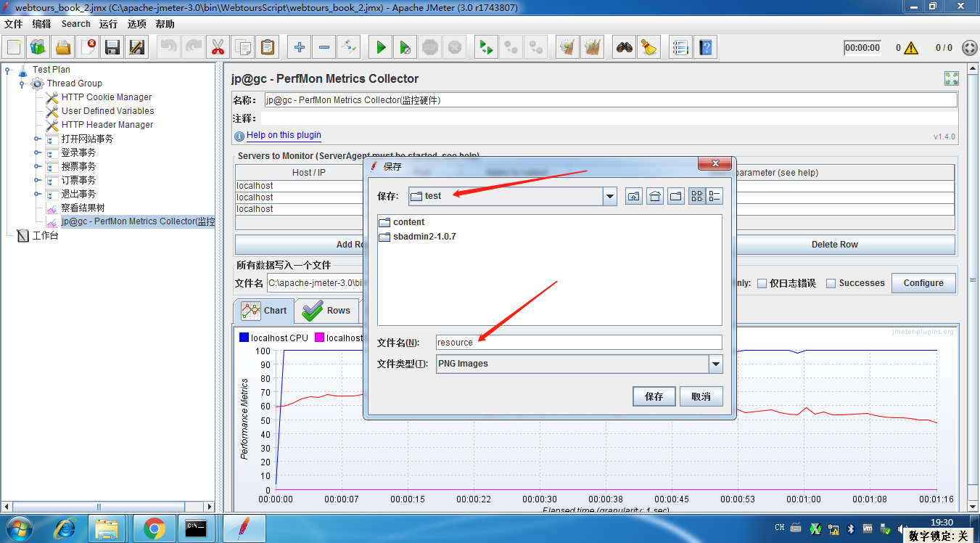The width and height of the screenshot is (980, 543).
Task: Click the 文件名 input with resource
Action: click(x=579, y=343)
